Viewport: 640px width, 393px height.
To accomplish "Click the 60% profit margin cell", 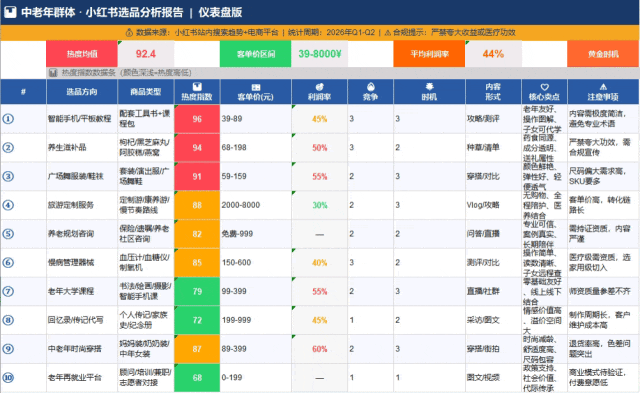I will [320, 349].
